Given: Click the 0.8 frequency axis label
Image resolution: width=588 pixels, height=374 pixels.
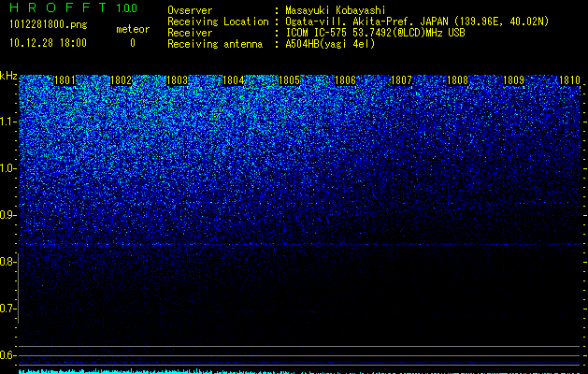Looking at the screenshot, I should [7, 262].
